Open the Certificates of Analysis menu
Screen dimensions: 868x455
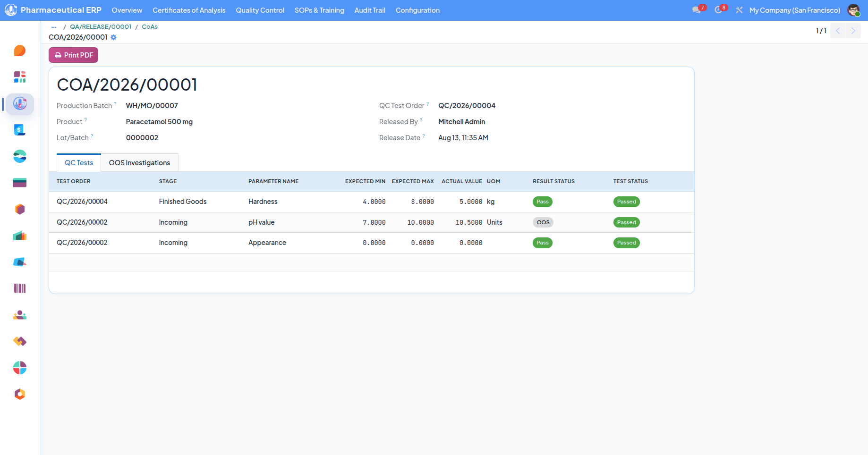pos(189,10)
